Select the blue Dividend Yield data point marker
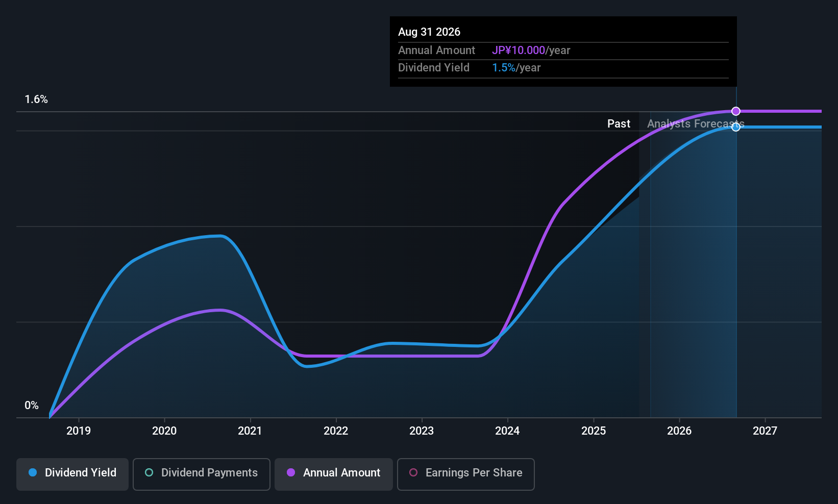The height and width of the screenshot is (504, 838). point(736,127)
